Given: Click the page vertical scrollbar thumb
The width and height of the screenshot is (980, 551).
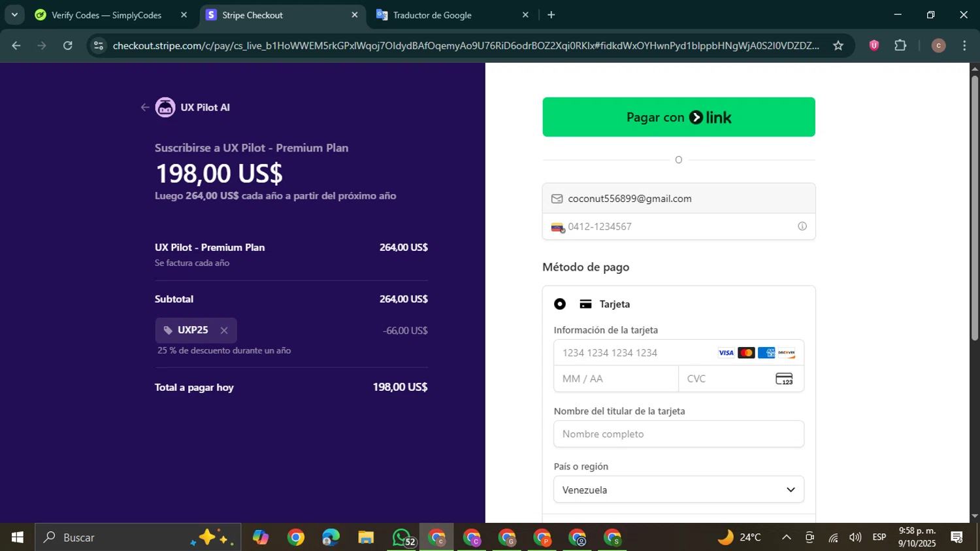Looking at the screenshot, I should pyautogui.click(x=975, y=207).
